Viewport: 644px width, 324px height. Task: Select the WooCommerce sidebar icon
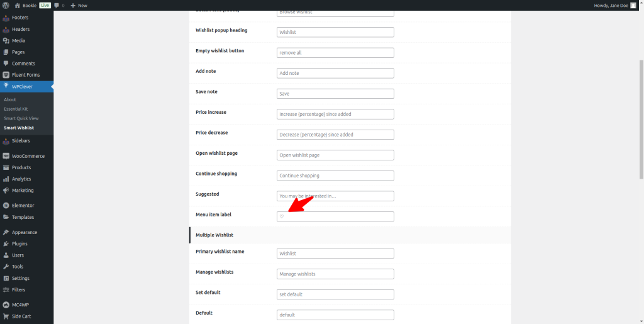(x=6, y=156)
